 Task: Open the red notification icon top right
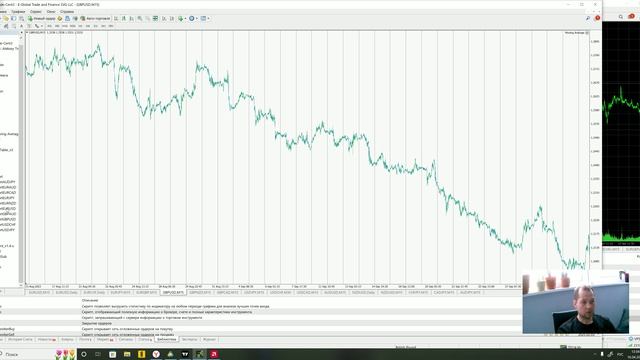pos(598,18)
